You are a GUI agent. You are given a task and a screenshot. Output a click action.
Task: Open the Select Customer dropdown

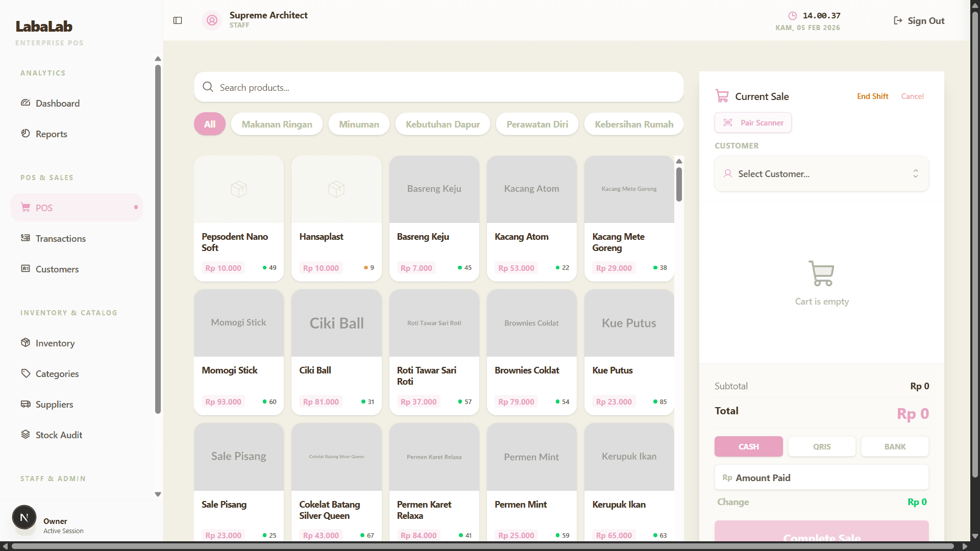click(821, 173)
